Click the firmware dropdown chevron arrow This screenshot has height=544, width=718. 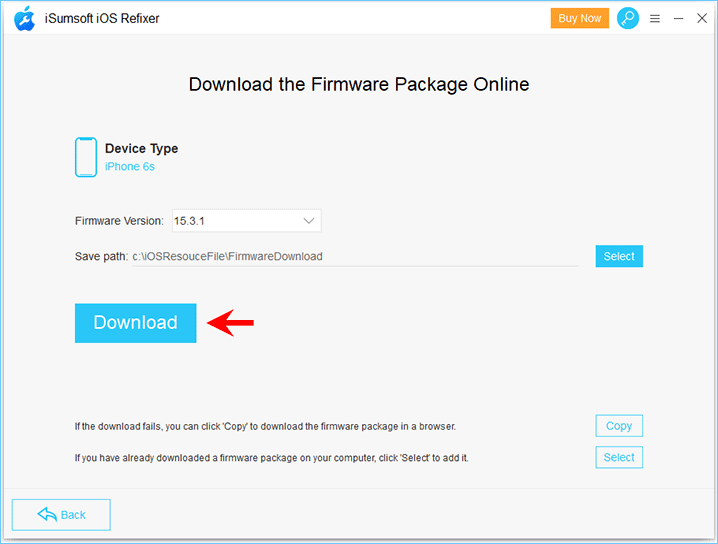point(309,221)
